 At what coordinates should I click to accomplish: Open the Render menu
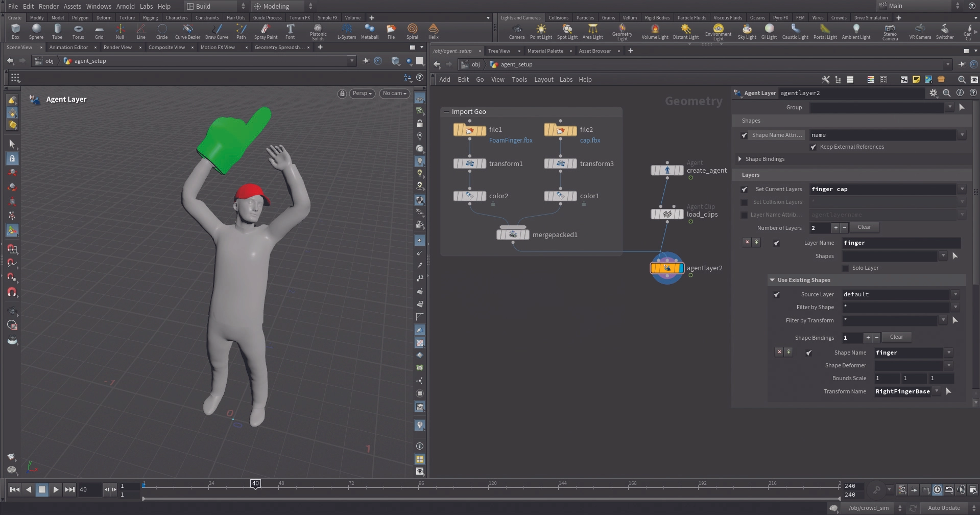pos(49,6)
